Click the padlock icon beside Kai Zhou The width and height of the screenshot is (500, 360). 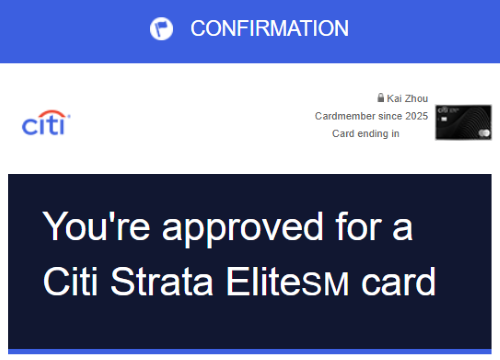click(381, 98)
